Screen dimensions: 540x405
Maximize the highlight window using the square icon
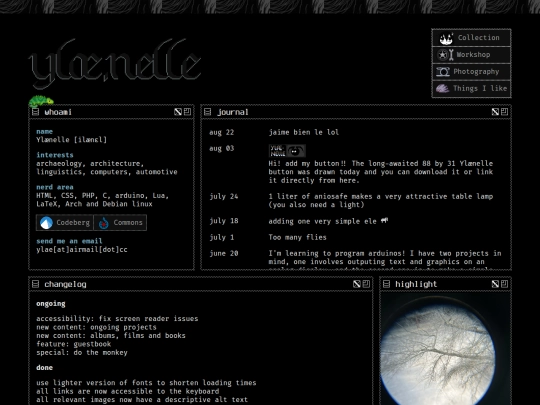(x=504, y=284)
